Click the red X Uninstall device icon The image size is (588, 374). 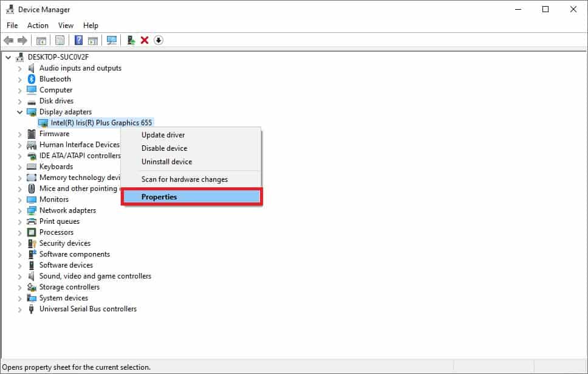pyautogui.click(x=145, y=40)
